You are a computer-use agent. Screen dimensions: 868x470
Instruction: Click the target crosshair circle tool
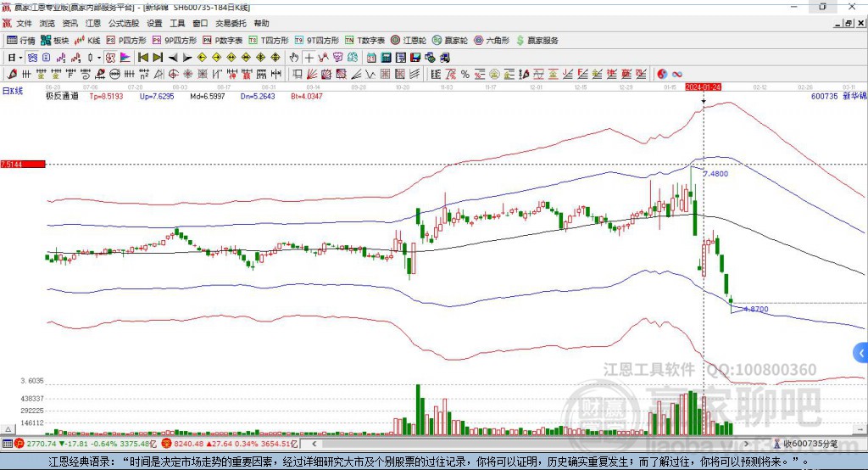pos(173,75)
